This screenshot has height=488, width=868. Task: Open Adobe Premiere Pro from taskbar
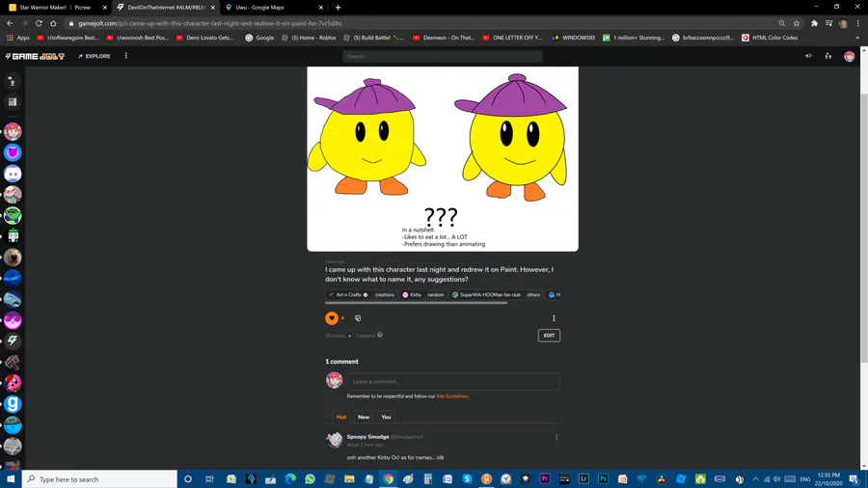pyautogui.click(x=545, y=479)
